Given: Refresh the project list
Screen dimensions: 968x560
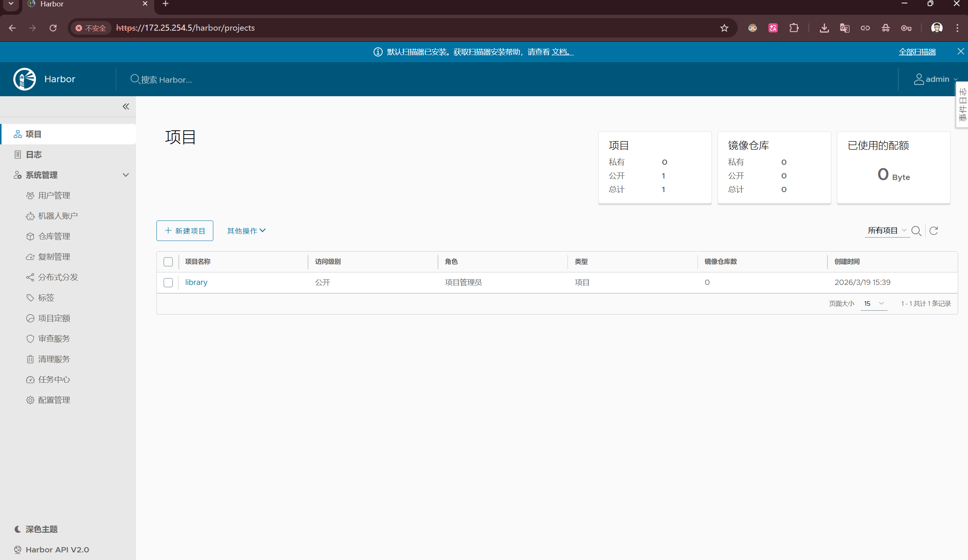Looking at the screenshot, I should pyautogui.click(x=934, y=231).
